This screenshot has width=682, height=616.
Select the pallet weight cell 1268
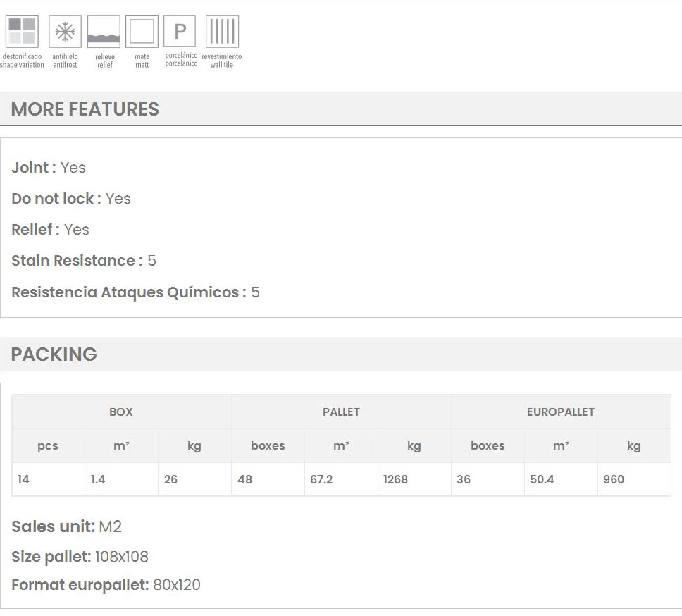point(395,479)
